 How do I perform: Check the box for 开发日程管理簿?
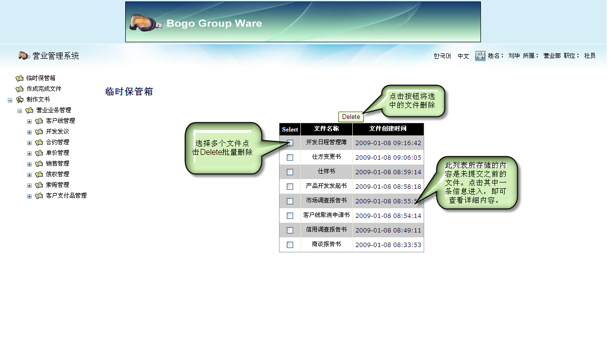tap(290, 143)
